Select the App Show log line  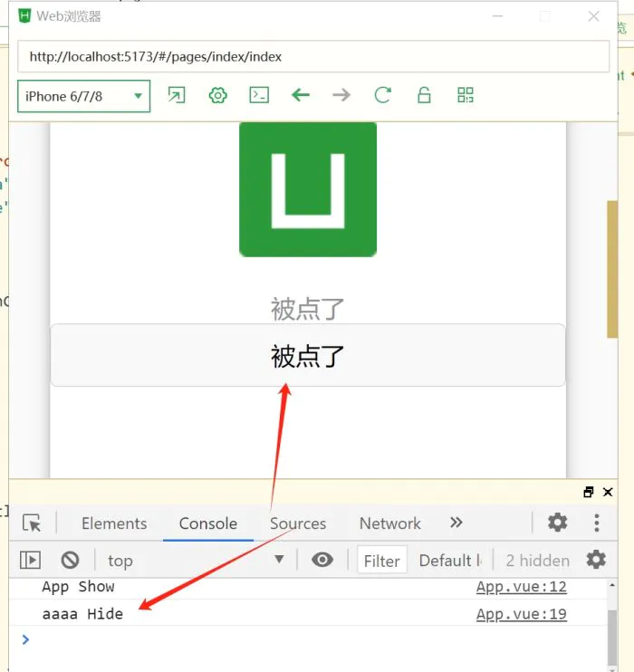coord(78,587)
